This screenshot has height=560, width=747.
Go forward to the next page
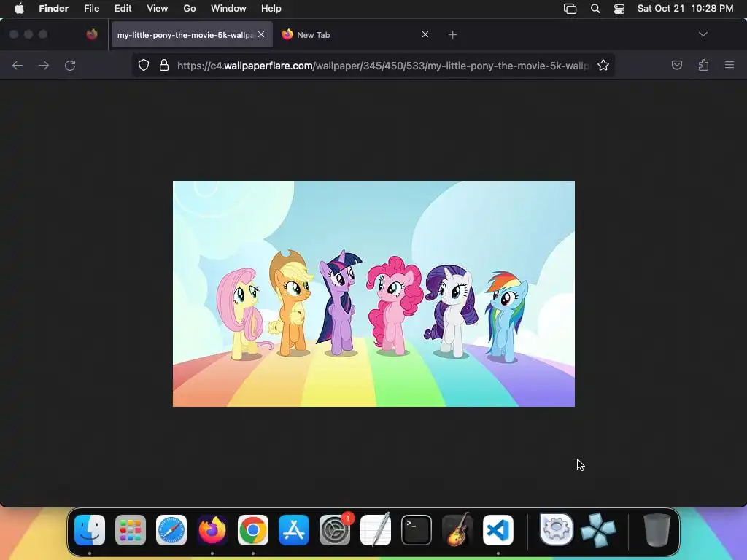pos(44,65)
